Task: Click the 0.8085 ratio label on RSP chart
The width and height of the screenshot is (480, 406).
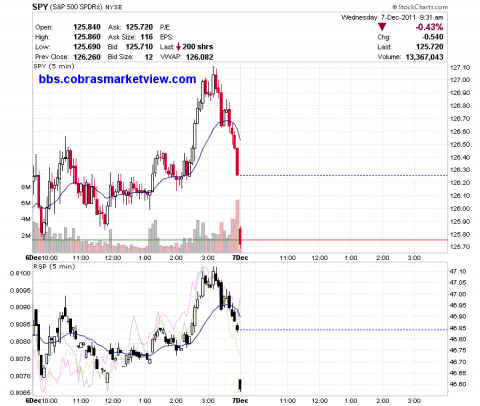Action: click(20, 325)
